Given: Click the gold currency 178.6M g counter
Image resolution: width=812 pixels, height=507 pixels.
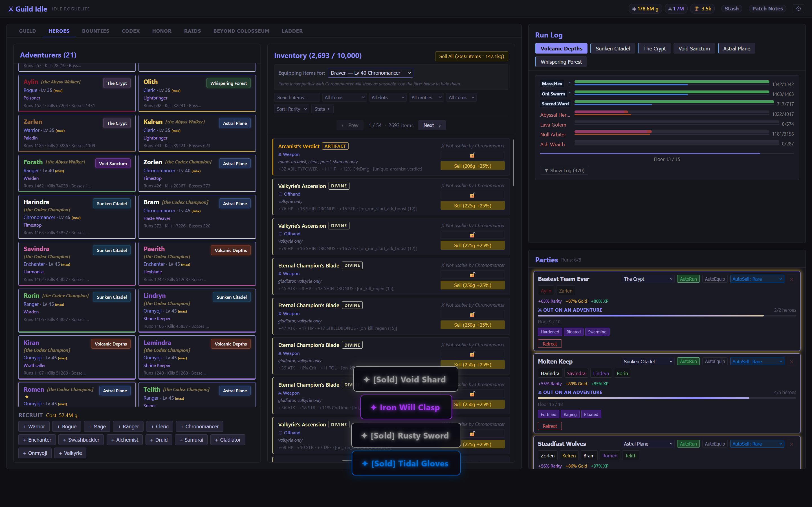Looking at the screenshot, I should 645,9.
